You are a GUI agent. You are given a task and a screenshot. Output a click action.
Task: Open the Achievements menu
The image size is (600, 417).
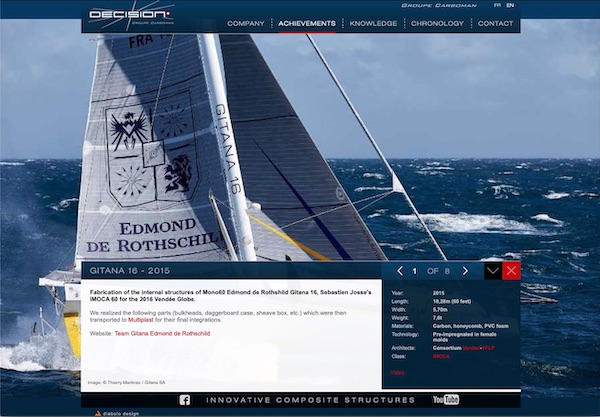307,23
